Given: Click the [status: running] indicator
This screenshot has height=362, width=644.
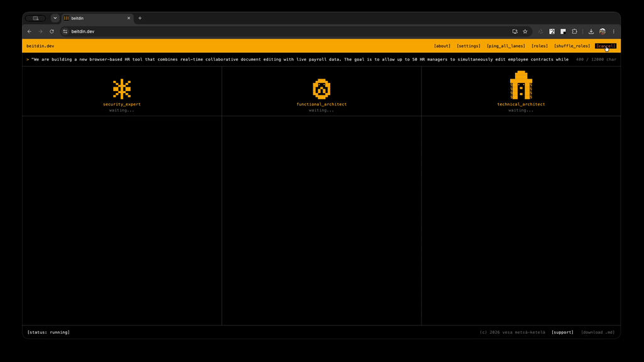Looking at the screenshot, I should [48, 332].
